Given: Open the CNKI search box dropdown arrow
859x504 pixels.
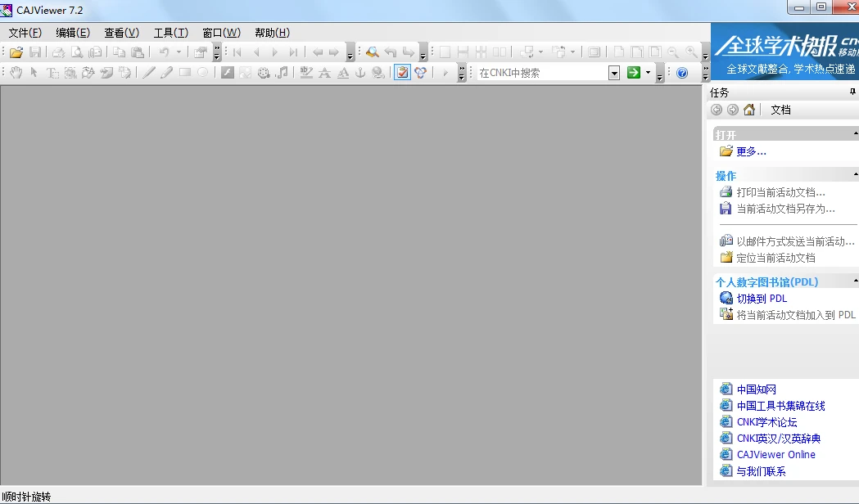Looking at the screenshot, I should pyautogui.click(x=614, y=73).
